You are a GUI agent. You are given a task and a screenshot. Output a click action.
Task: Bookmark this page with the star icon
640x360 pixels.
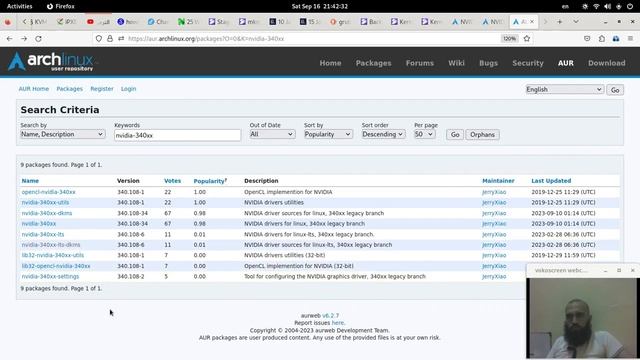(527, 38)
